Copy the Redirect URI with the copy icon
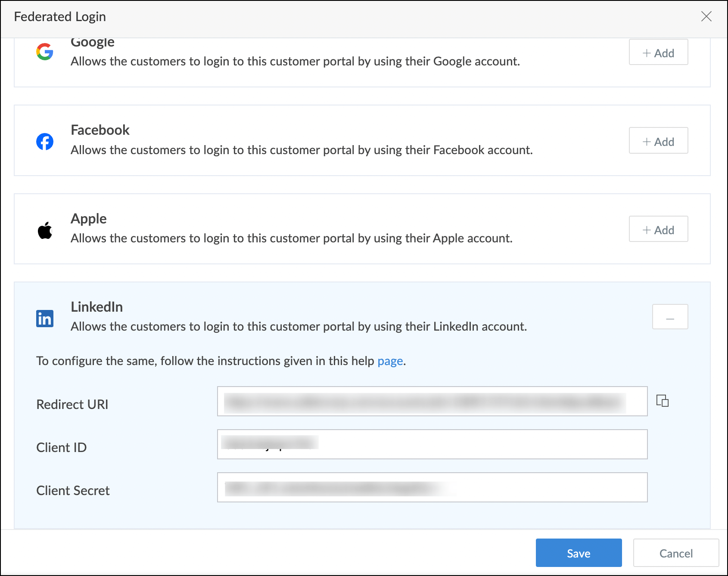 pyautogui.click(x=662, y=401)
